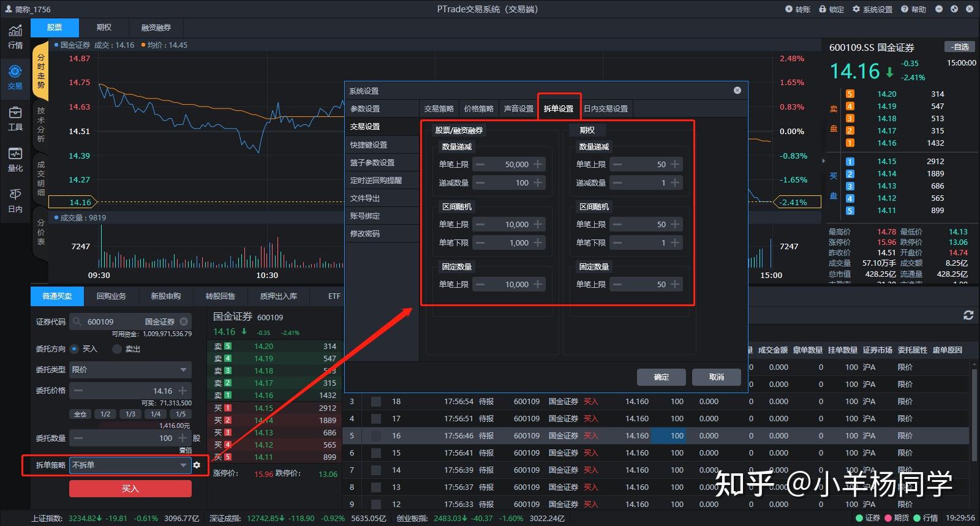Open the 融资融券 top tab
980x526 pixels.
coord(156,27)
